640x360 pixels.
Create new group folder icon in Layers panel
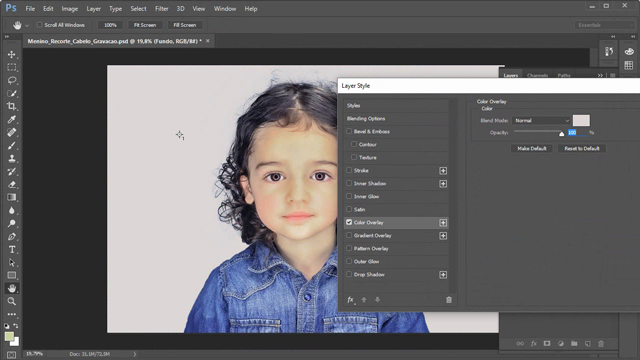point(574,344)
